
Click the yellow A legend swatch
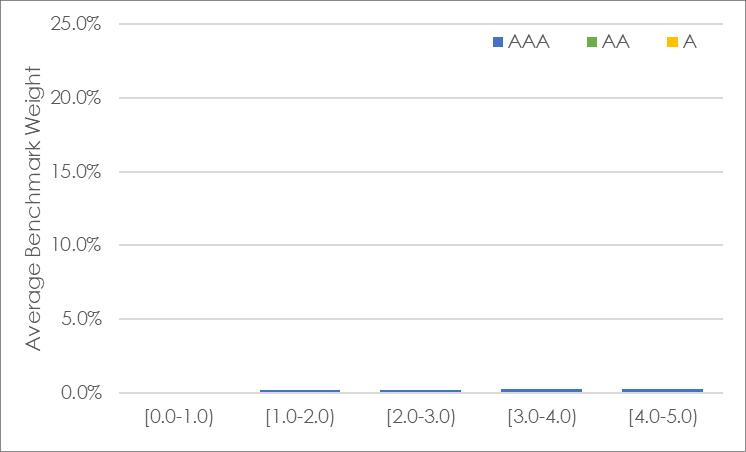point(672,42)
